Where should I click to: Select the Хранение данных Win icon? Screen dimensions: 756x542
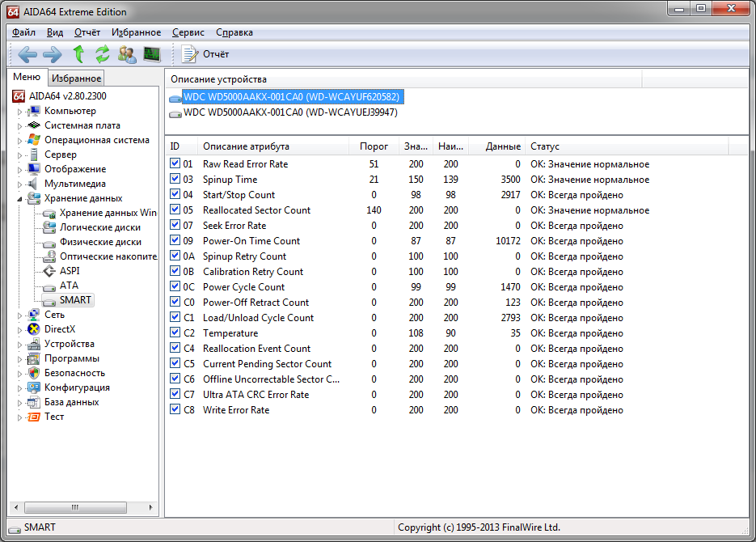tap(49, 213)
